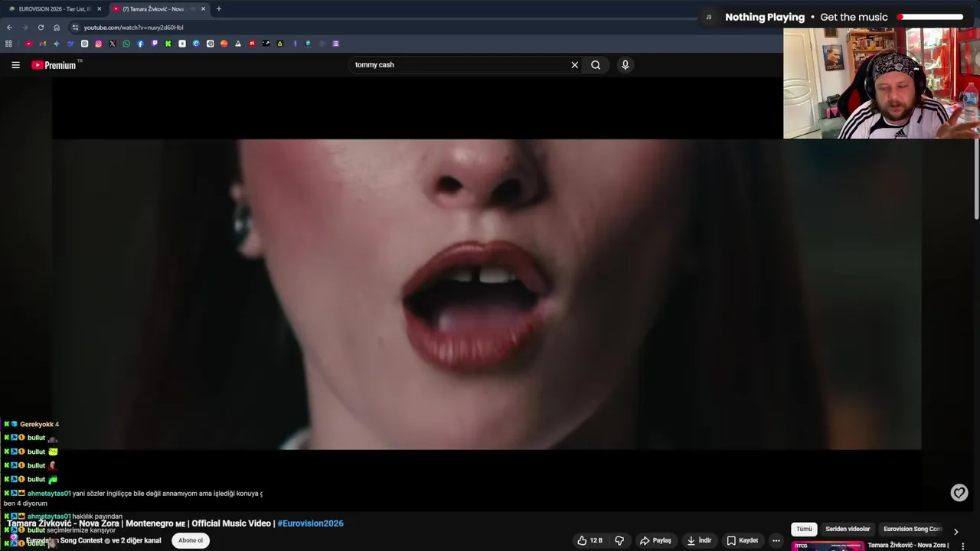The width and height of the screenshot is (980, 551).
Task: Open the Facebook bookmark
Action: [x=140, y=44]
